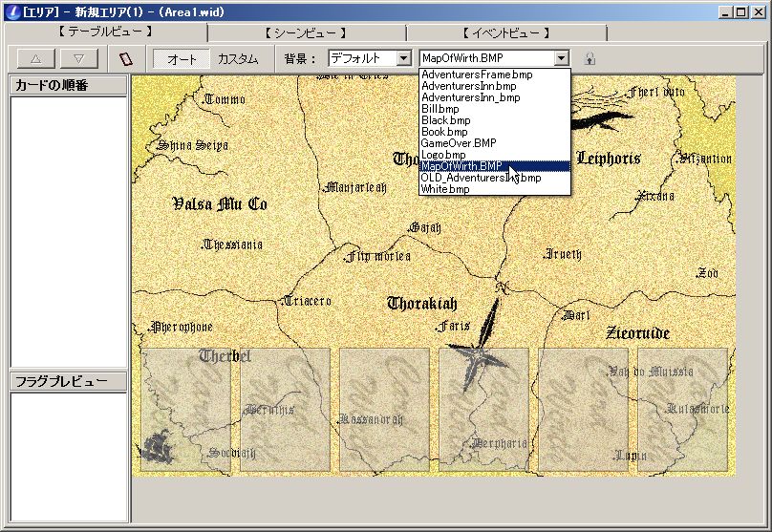Enable オート layout mode
The height and width of the screenshot is (532, 772).
click(182, 59)
